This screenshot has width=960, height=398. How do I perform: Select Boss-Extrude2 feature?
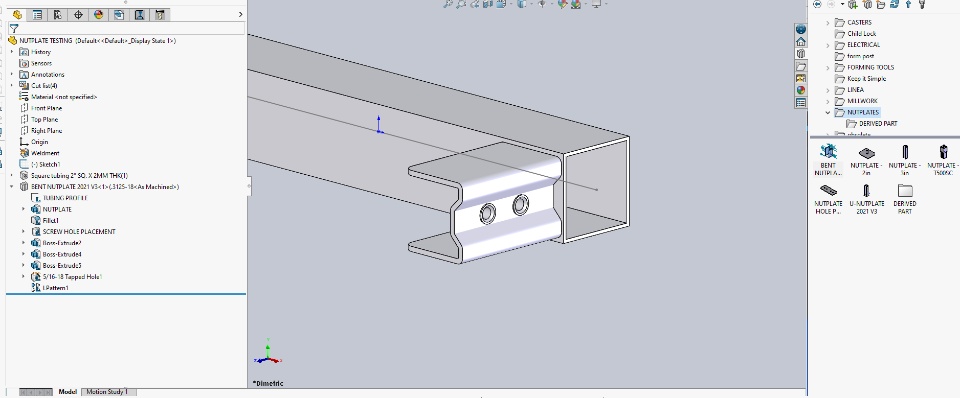tap(56, 243)
